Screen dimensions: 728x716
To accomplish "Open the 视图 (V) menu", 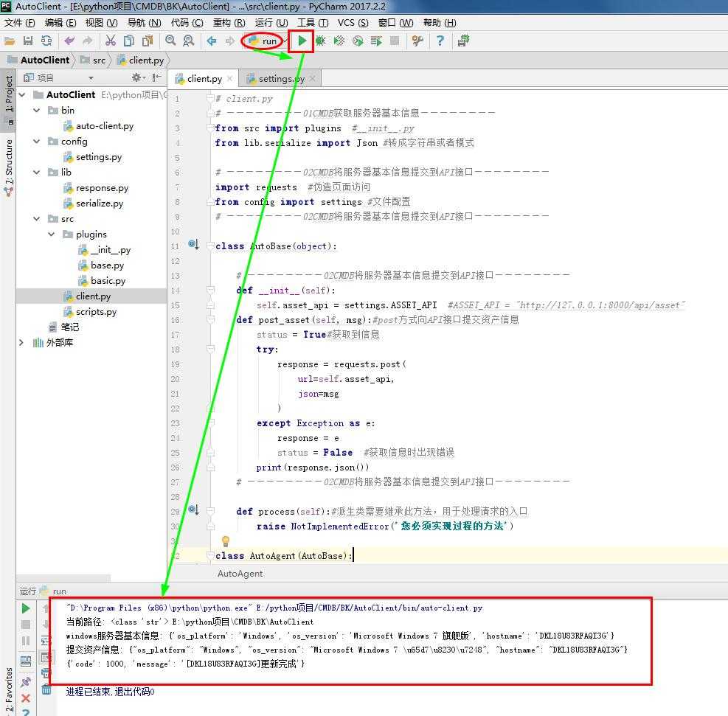I will click(101, 23).
